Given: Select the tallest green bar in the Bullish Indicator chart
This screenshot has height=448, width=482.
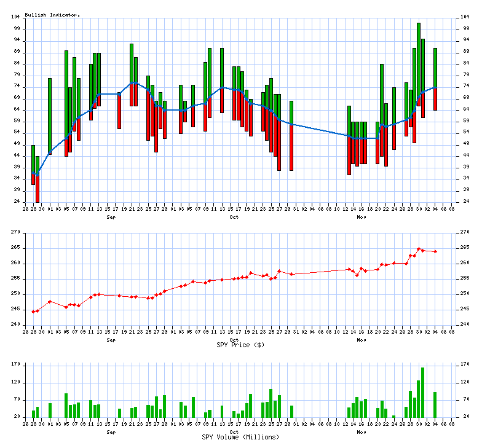Looking at the screenshot, I should coord(419,61).
